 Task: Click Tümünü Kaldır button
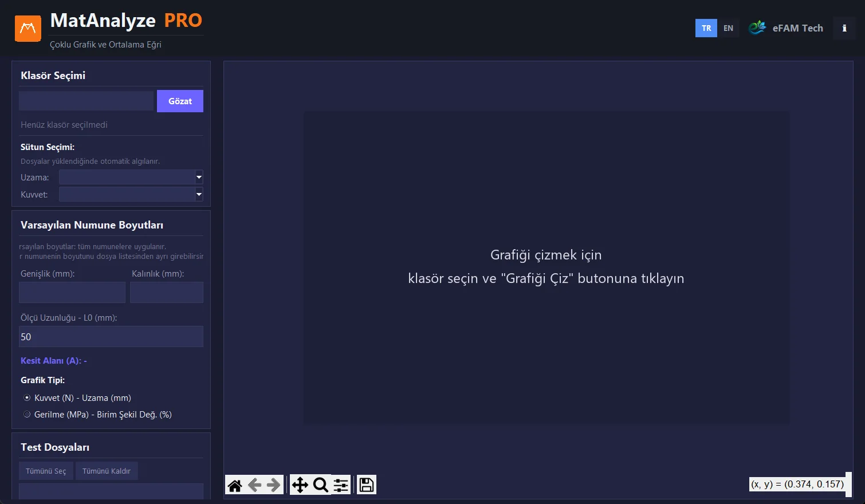click(x=107, y=471)
